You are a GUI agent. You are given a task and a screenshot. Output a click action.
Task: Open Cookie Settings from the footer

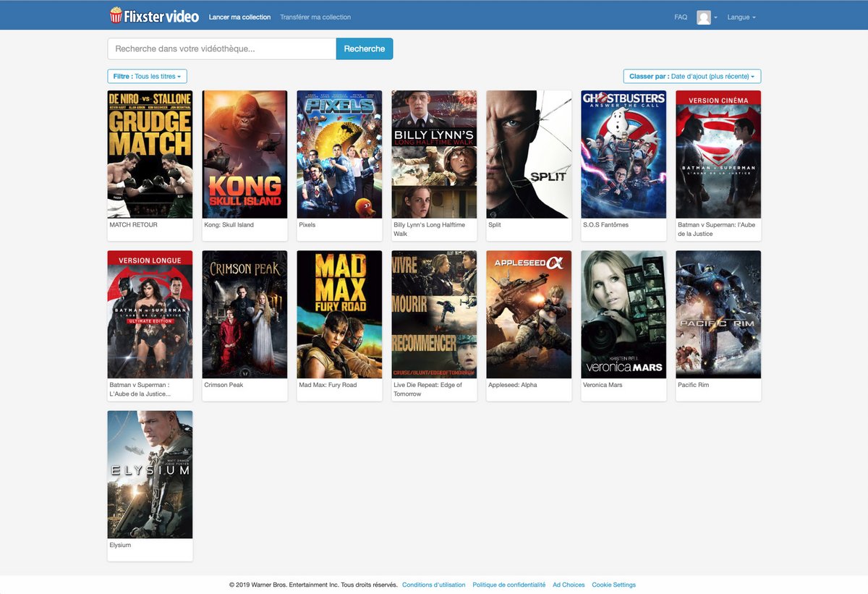[613, 585]
